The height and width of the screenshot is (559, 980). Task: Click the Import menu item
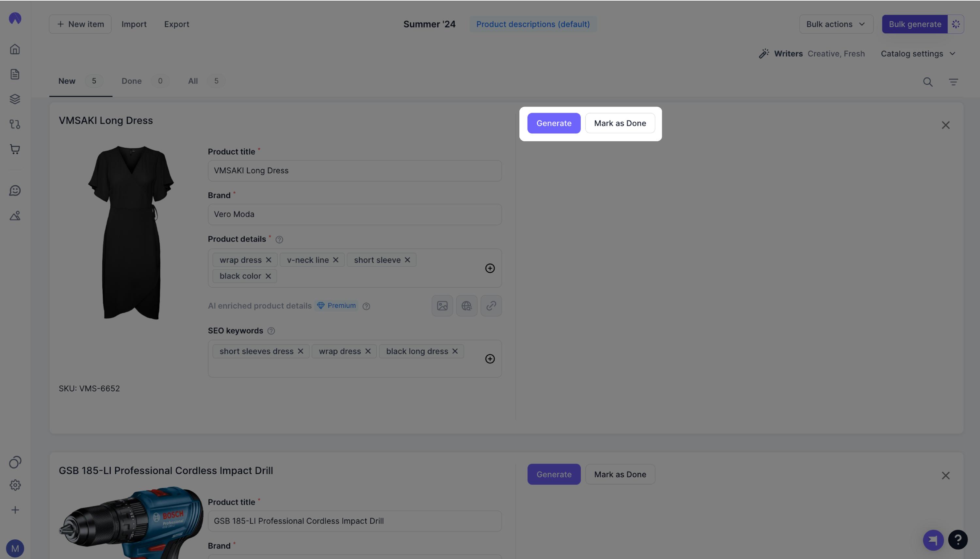pos(134,24)
